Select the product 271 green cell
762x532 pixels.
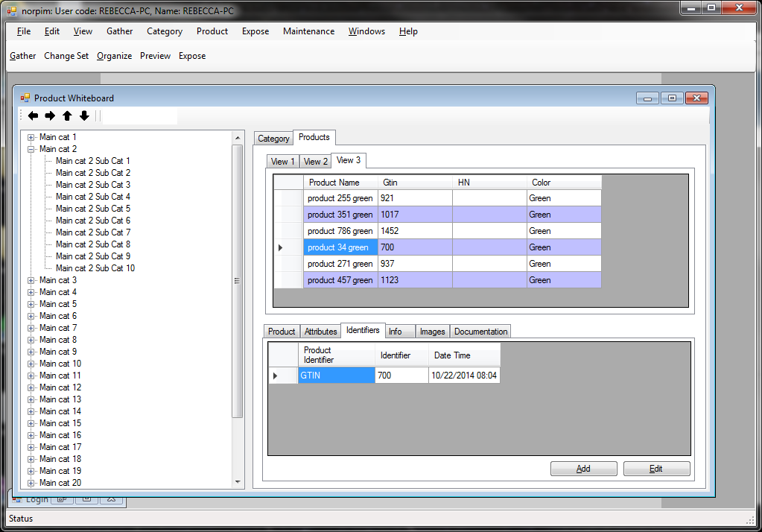(x=340, y=264)
